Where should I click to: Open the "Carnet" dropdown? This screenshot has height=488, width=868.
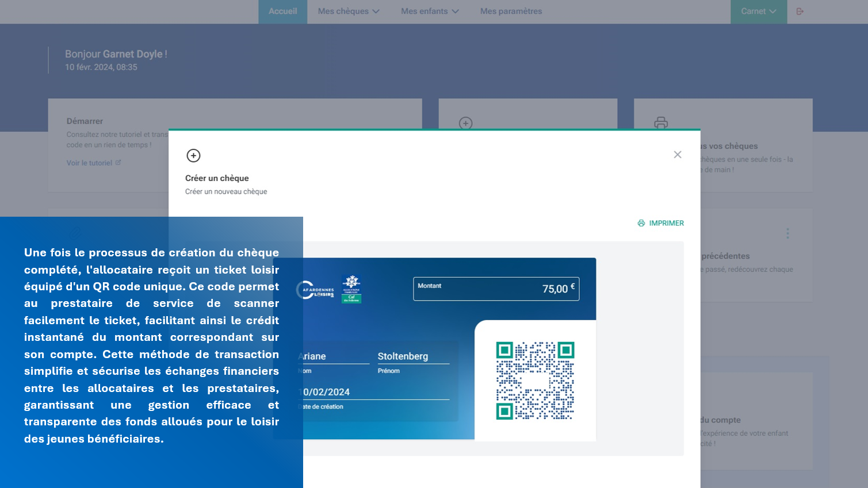coord(758,11)
